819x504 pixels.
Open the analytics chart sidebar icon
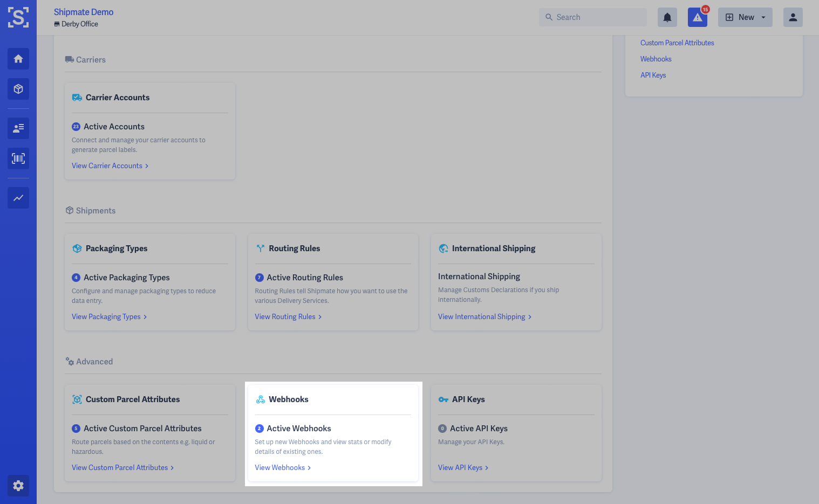pyautogui.click(x=18, y=198)
